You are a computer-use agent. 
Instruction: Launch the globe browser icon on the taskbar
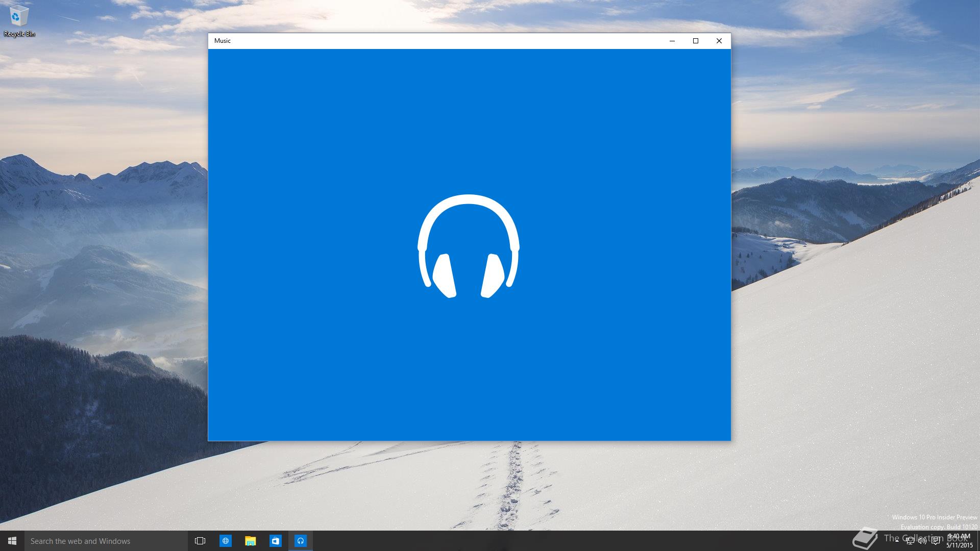pos(225,541)
